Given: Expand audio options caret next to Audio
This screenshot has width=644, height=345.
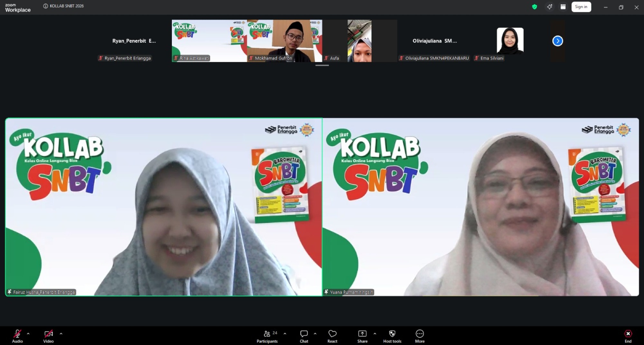Looking at the screenshot, I should [x=28, y=334].
